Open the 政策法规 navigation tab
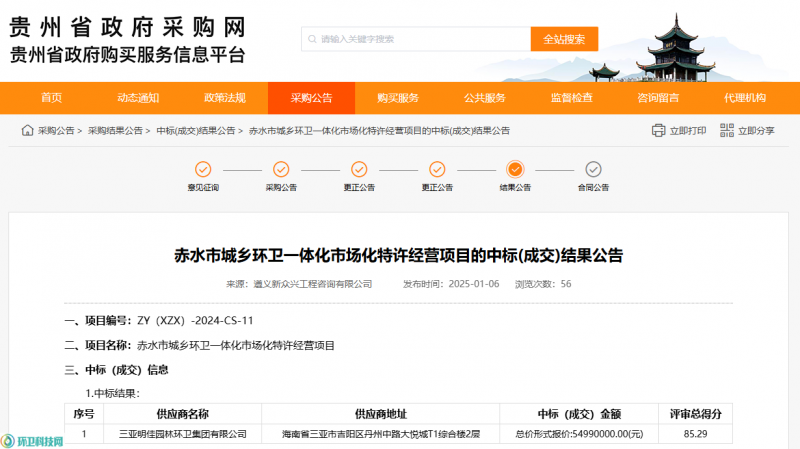The width and height of the screenshot is (800, 449). pos(224,98)
